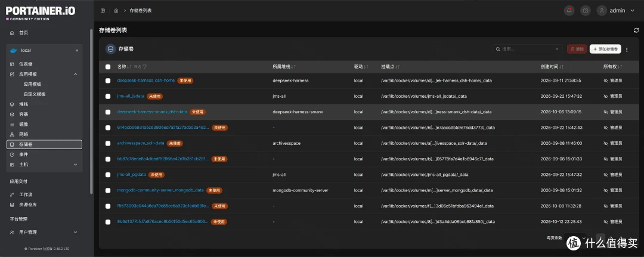Tick checkbox for mongodb-community-server_mongodb_data
The height and width of the screenshot is (257, 644).
coord(108,190)
